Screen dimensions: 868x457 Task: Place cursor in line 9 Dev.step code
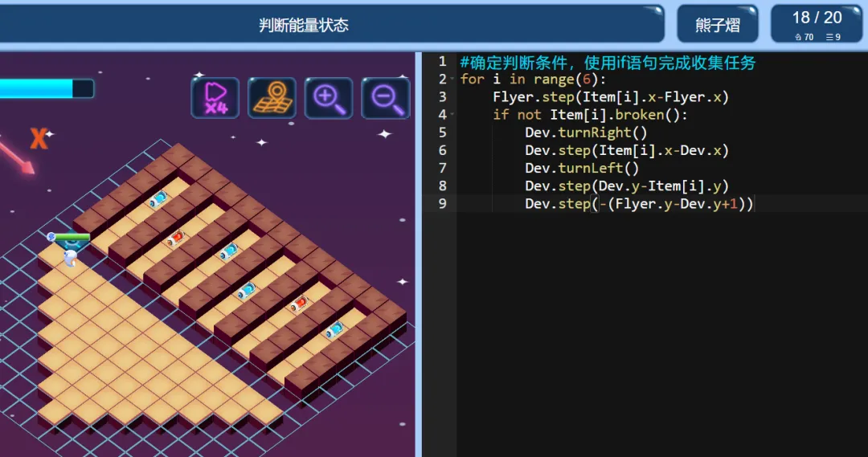640,204
